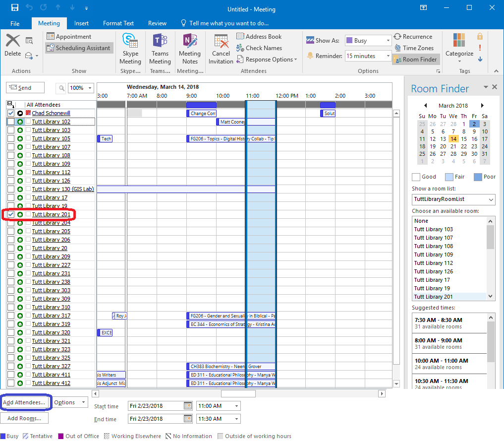Collapse the ribbon with the caret
Viewport: 504px width, 447px height.
coord(496,71)
